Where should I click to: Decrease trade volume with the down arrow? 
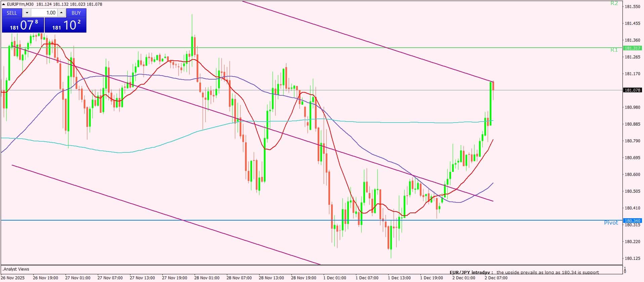27,13
